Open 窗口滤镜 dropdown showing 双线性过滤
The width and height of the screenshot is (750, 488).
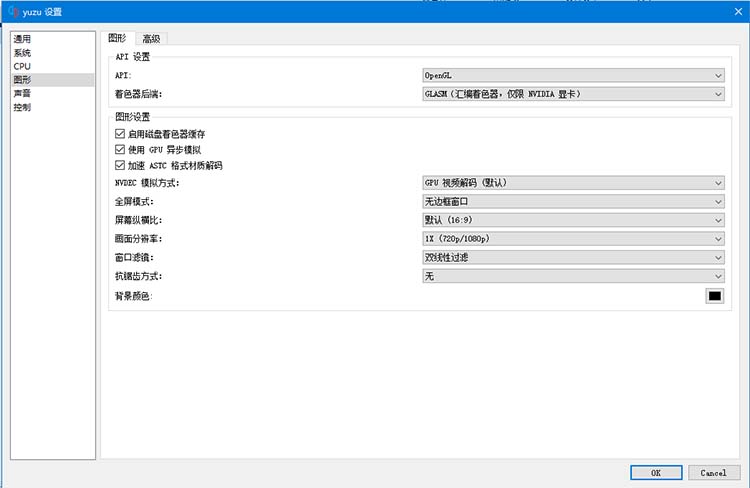(x=573, y=257)
